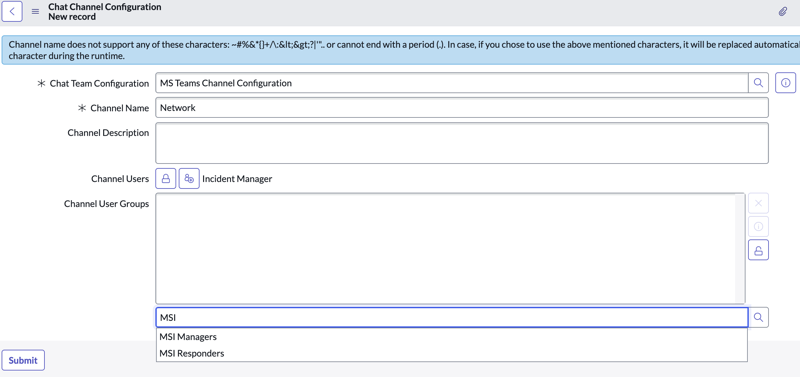Lock the Channel User Groups field
This screenshot has height=377, width=800.
pos(758,250)
